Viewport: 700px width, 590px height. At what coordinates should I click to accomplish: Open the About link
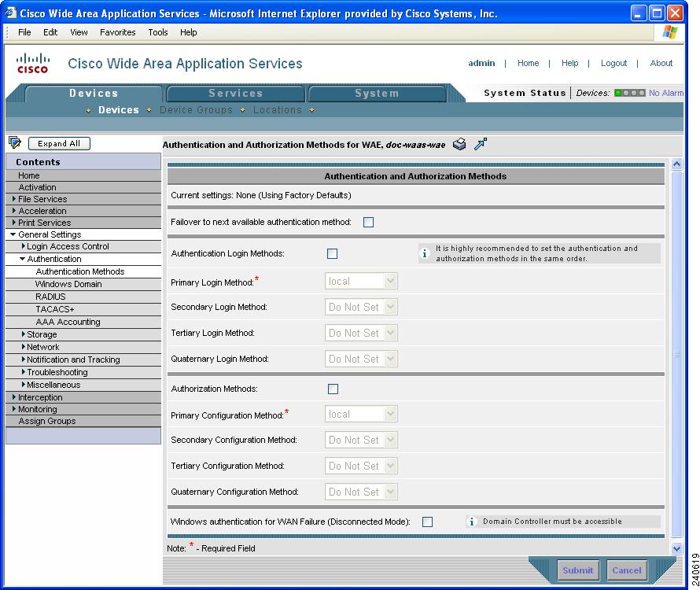[661, 63]
